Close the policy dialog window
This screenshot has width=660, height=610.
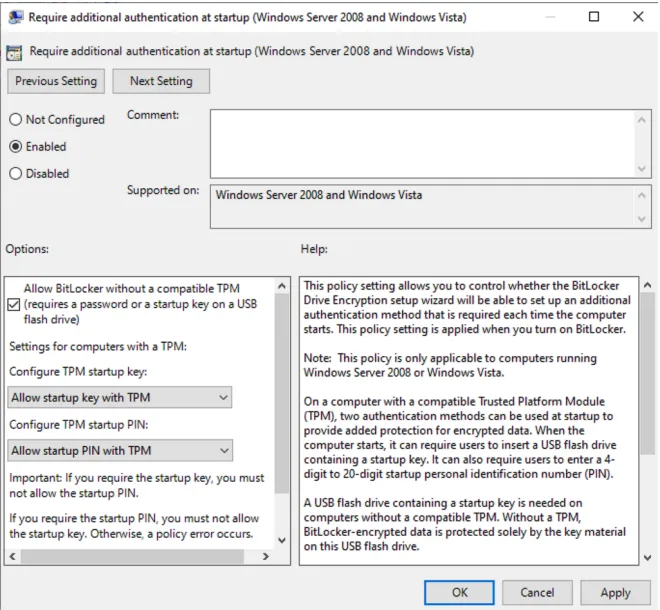point(638,17)
